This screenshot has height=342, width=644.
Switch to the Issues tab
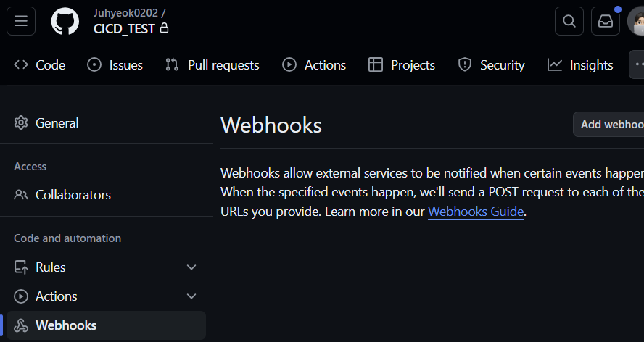115,65
